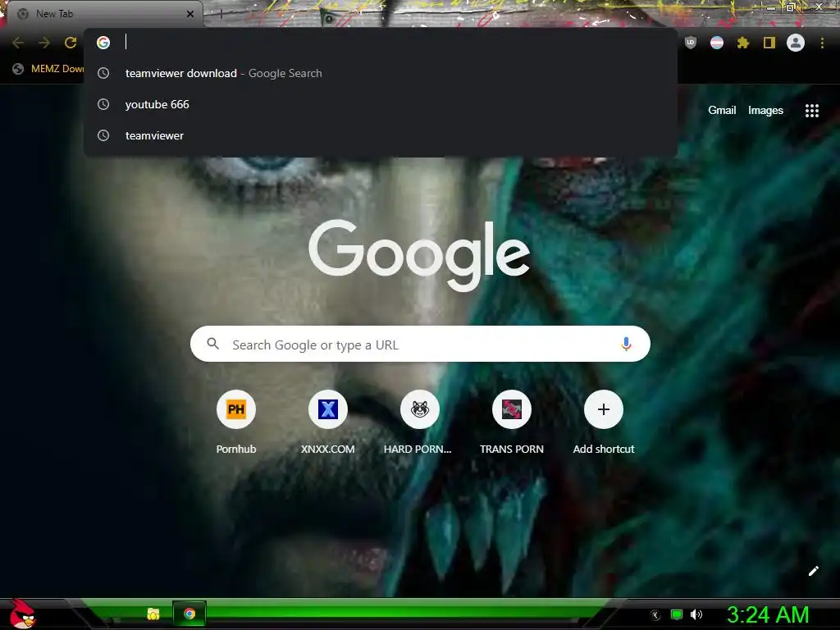
Task: Click the Google icon in address bar
Action: point(103,43)
